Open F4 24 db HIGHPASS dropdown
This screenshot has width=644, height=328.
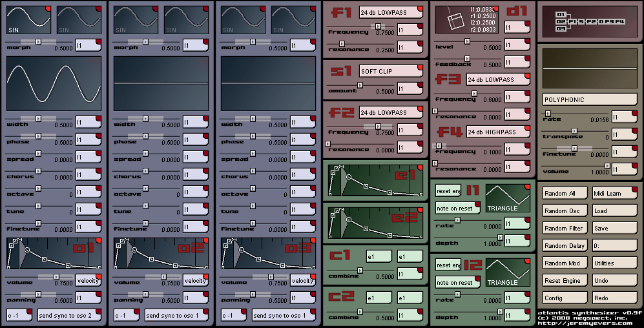(498, 132)
